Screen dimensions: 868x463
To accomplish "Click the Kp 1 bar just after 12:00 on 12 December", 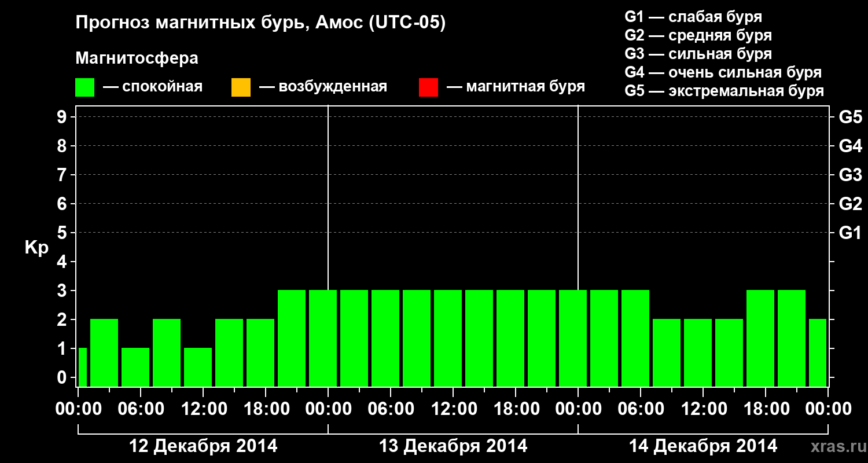I will pos(198,367).
